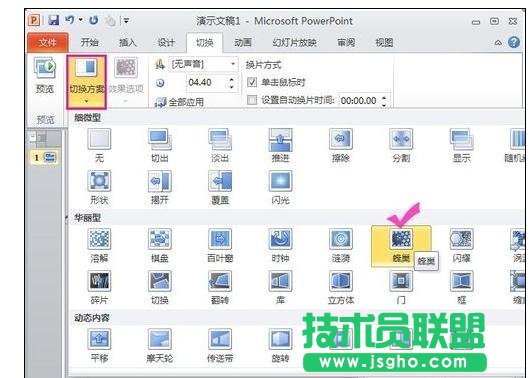Pick the 平移 (Pan) dynamic transition
The image size is (530, 378).
[99, 346]
